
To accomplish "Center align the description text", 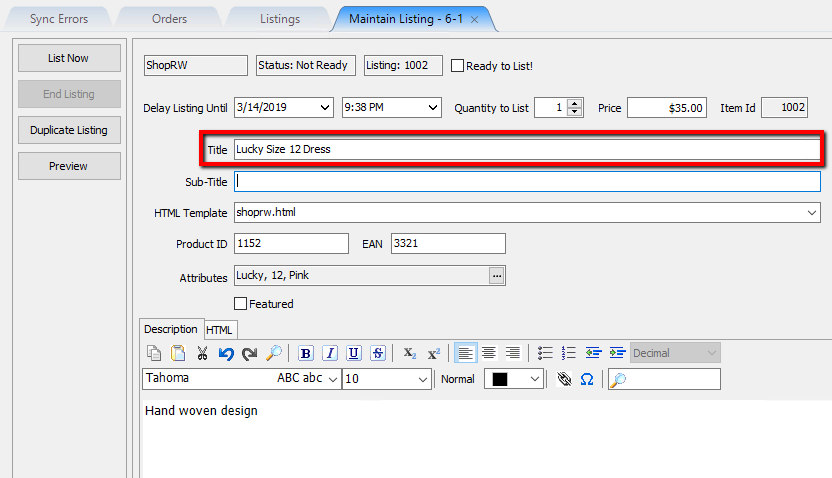I will [x=489, y=353].
